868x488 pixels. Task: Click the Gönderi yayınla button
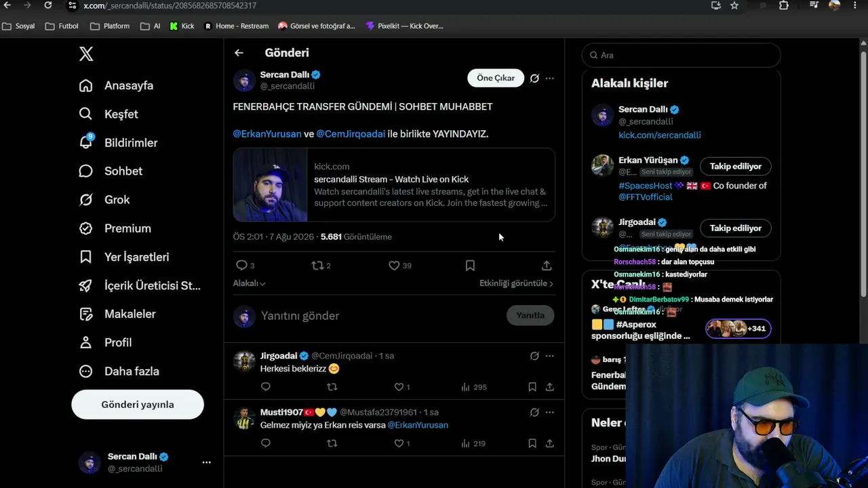coord(138,405)
